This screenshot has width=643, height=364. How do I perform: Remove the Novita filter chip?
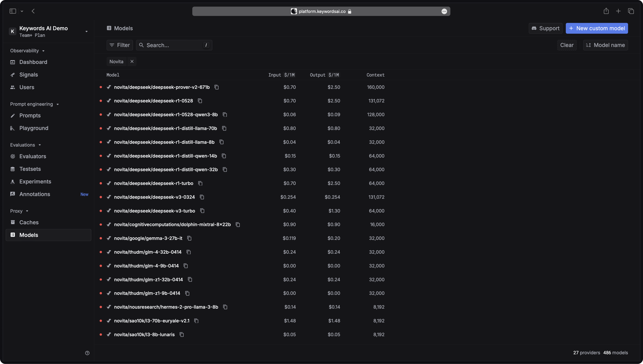click(132, 61)
